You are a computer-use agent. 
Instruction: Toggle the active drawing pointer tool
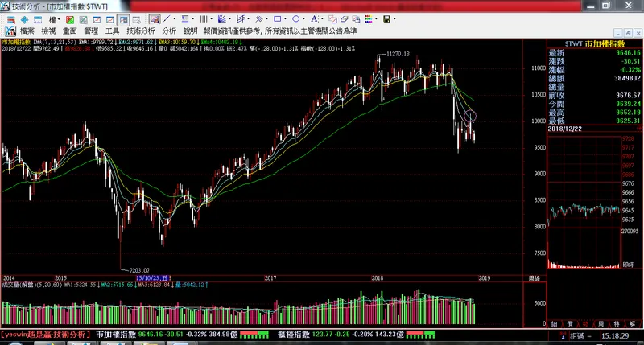click(x=155, y=19)
